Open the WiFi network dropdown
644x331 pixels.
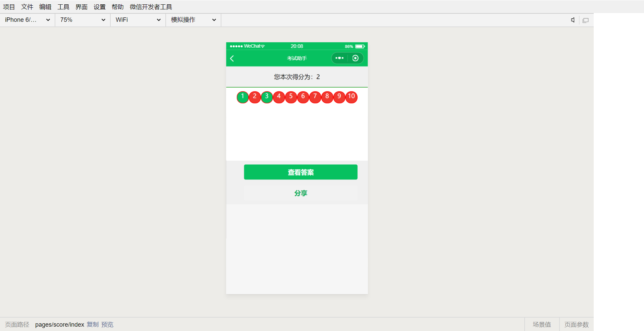(138, 20)
